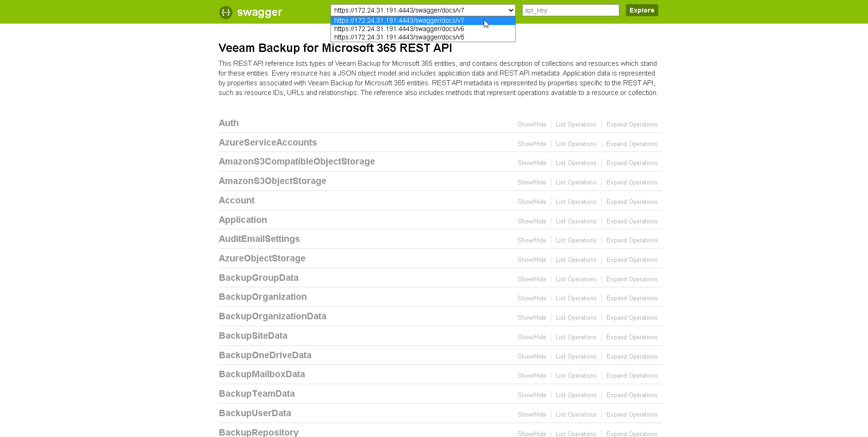The image size is (868, 437).
Task: Expand Operations for AmazonS3ObjectStorage
Action: 632,183
